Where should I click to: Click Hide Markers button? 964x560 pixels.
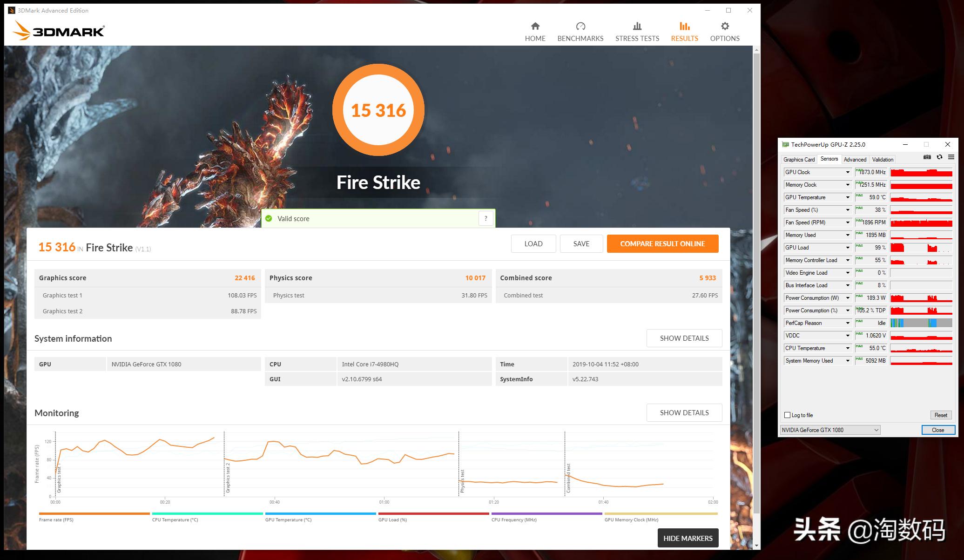click(x=688, y=538)
